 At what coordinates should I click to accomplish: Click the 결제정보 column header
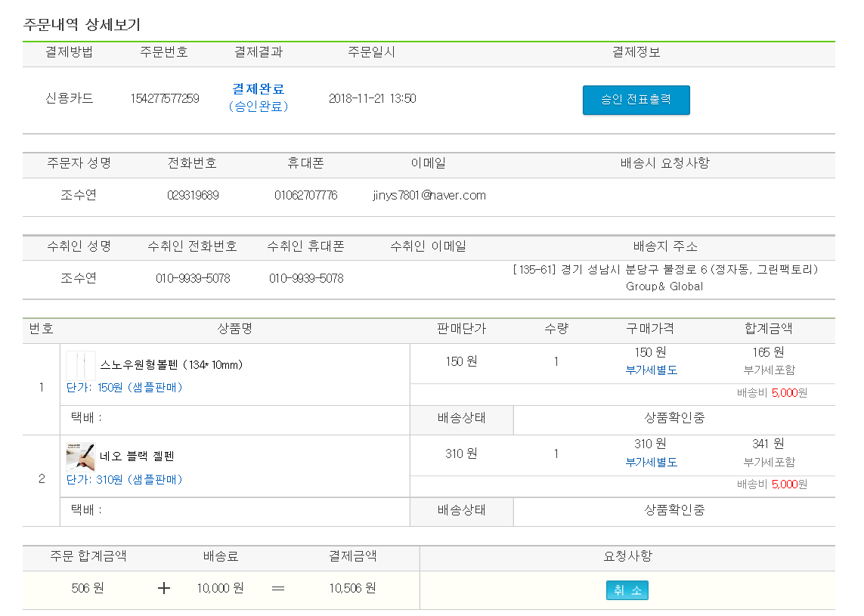click(636, 52)
